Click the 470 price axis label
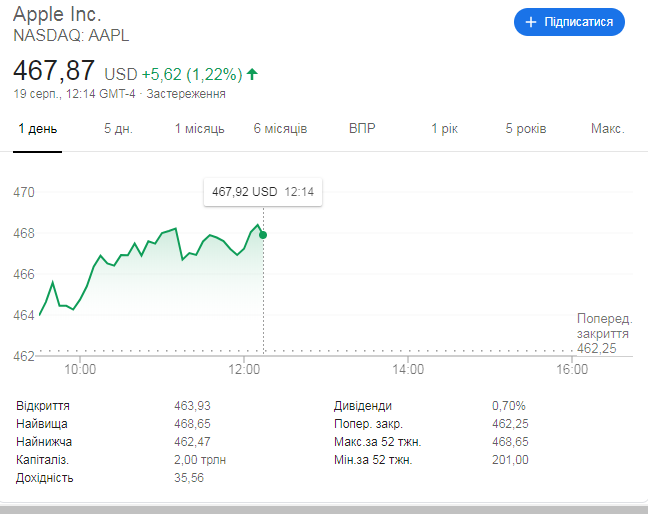The width and height of the screenshot is (648, 514). click(24, 192)
